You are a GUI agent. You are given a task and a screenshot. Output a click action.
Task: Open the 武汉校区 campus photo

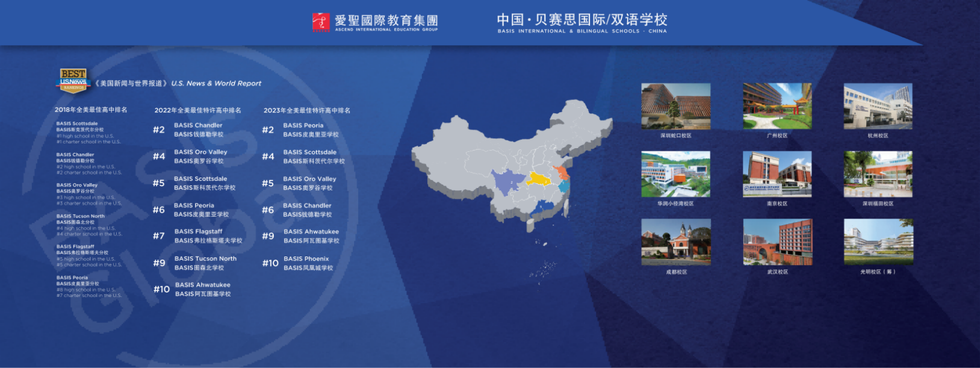[777, 242]
